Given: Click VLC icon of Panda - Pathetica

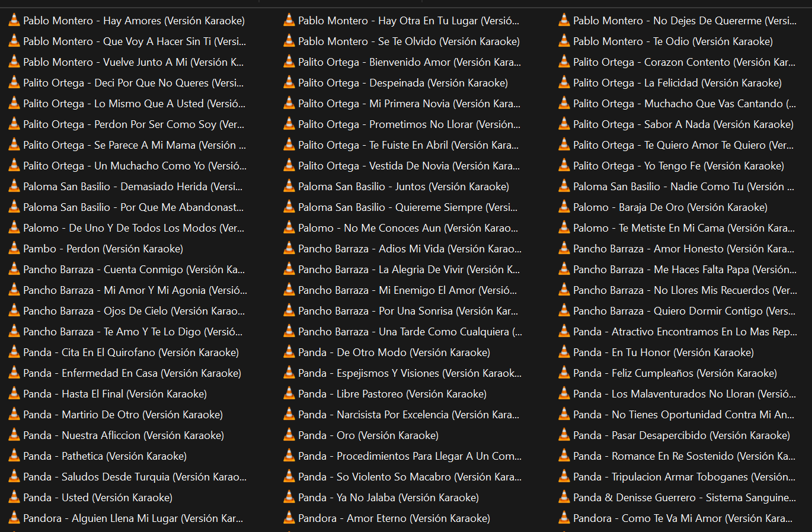Looking at the screenshot, I should pyautogui.click(x=14, y=456).
